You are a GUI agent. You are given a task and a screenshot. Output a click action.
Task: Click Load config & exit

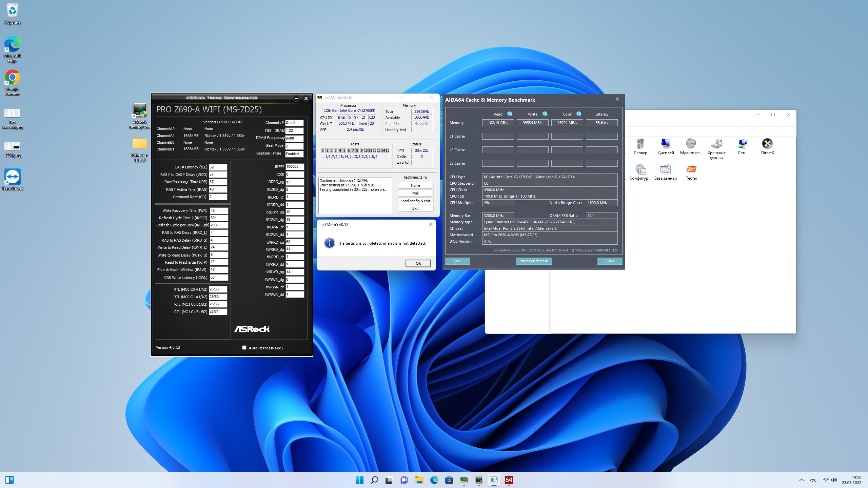click(x=415, y=201)
